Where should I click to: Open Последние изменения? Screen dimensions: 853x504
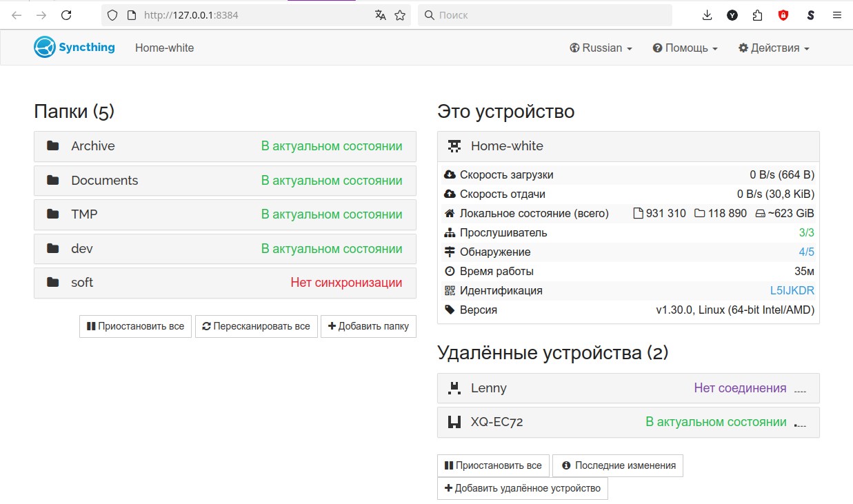click(x=619, y=465)
